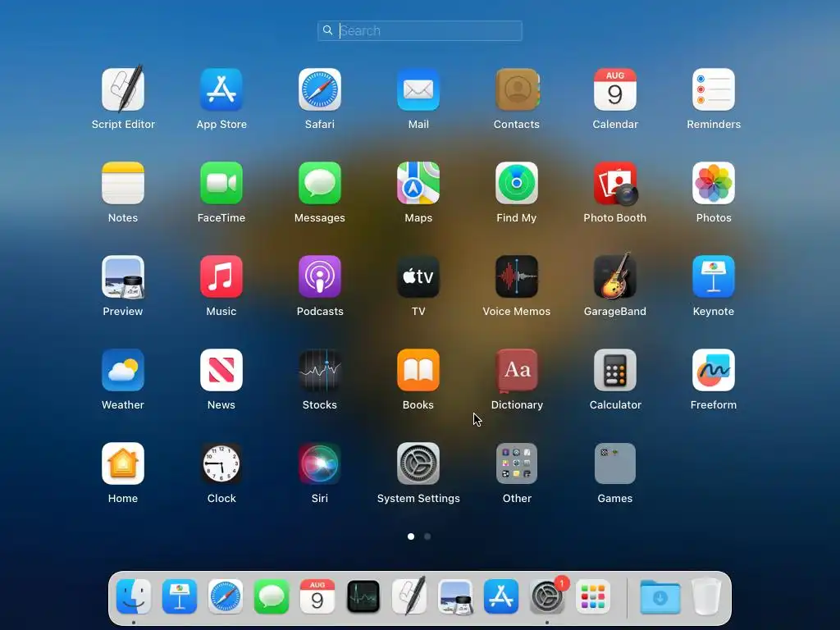Viewport: 840px width, 630px height.
Task: Open Voice Memos
Action: (517, 276)
